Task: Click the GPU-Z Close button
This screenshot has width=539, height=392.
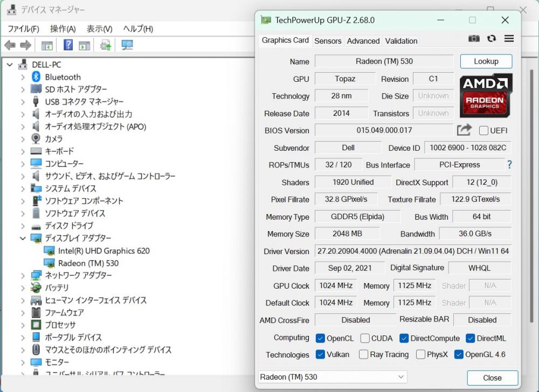Action: pyautogui.click(x=492, y=377)
